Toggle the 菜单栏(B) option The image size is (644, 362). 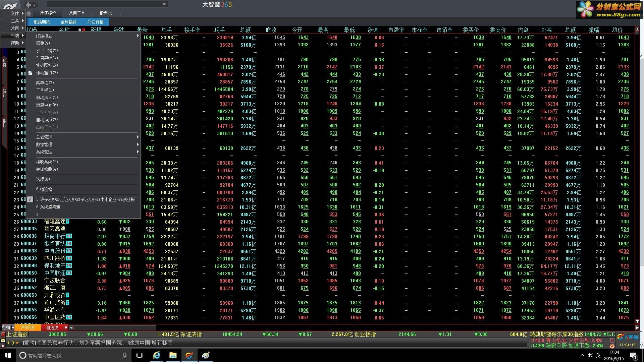(x=83, y=83)
